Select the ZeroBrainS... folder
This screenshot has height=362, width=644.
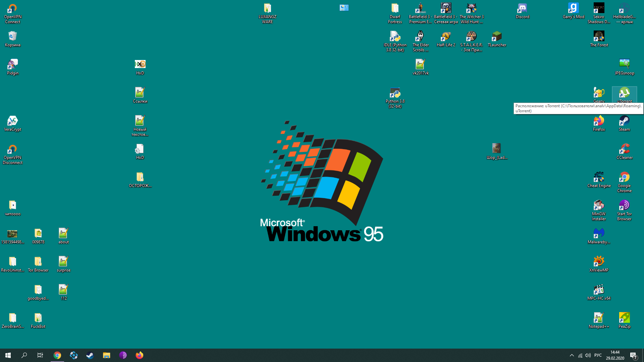click(13, 320)
